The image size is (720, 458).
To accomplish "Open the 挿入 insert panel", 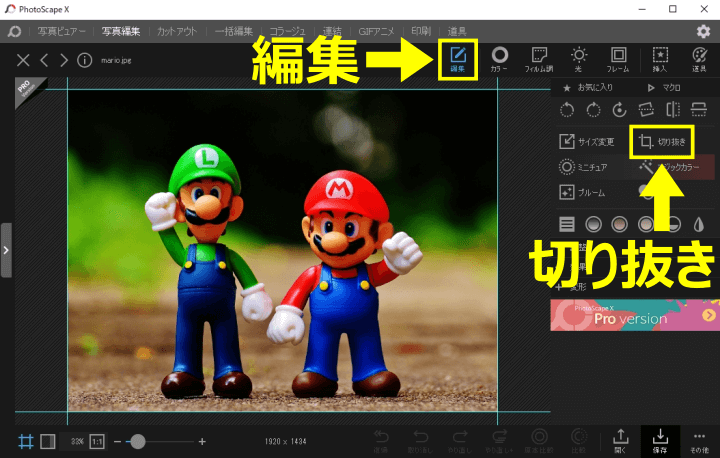I will coord(660,60).
